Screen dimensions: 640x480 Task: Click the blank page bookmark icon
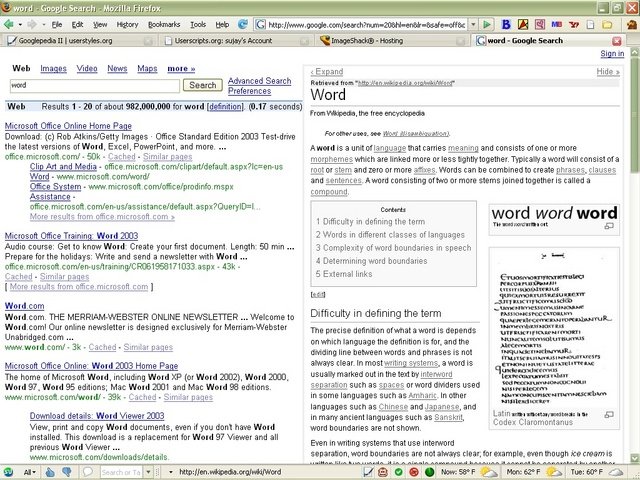(591, 24)
